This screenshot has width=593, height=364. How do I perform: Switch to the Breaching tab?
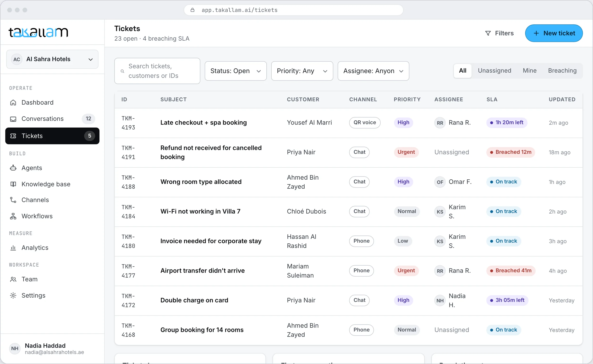(562, 70)
